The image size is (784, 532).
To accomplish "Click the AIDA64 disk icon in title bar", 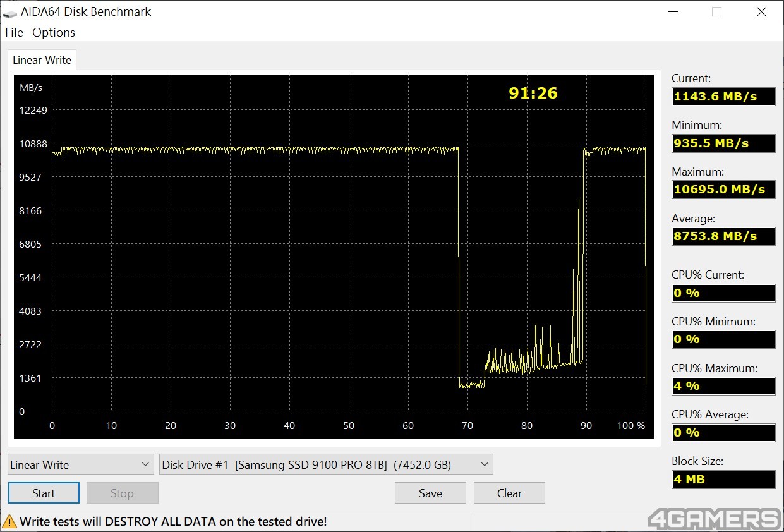I will click(x=11, y=12).
